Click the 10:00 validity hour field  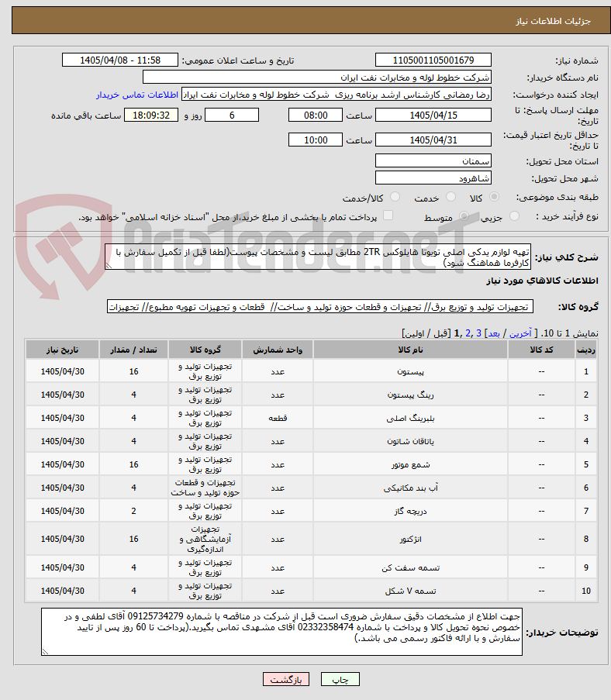coord(316,140)
